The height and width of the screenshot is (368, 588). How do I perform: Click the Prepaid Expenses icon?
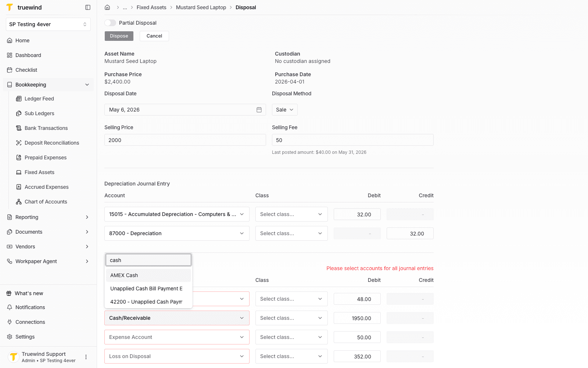tap(19, 158)
